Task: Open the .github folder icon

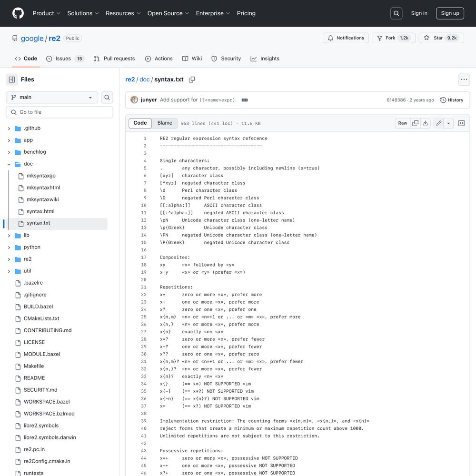Action: pyautogui.click(x=18, y=129)
